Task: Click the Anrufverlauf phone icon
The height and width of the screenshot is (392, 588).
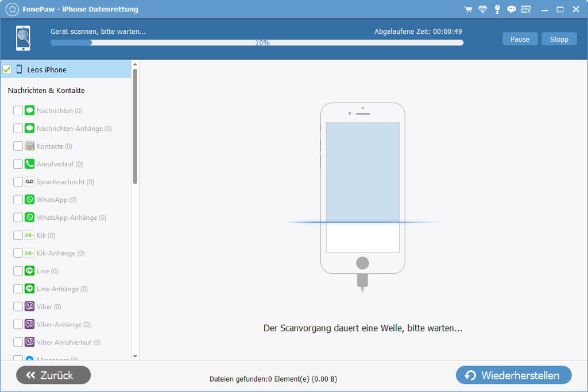Action: click(x=30, y=164)
